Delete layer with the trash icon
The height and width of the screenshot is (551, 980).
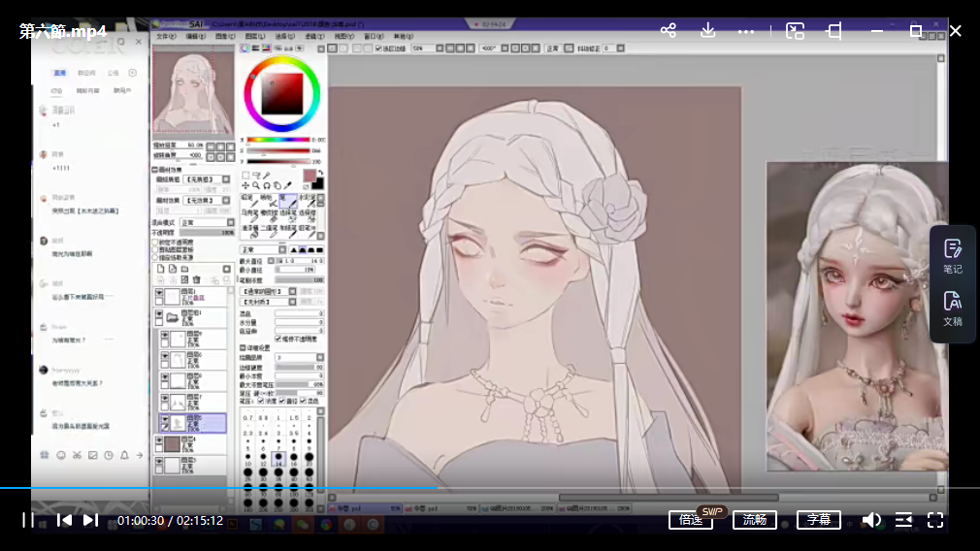tap(196, 280)
